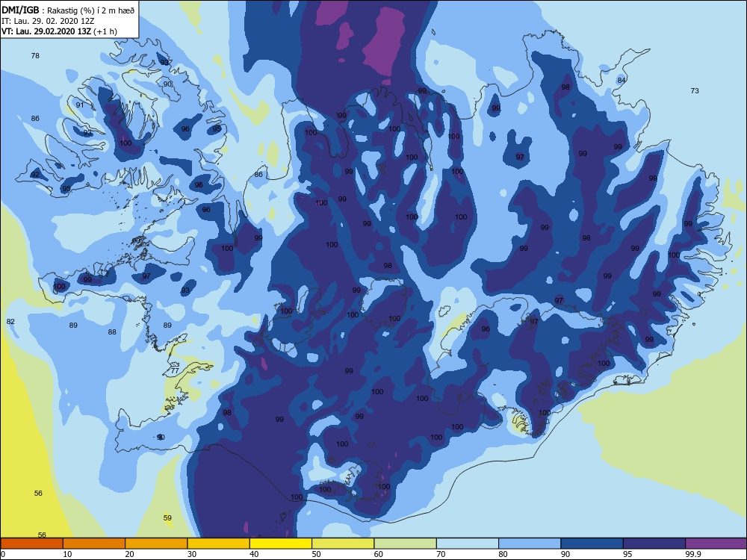Click the humidity value 59 near the legend

click(167, 517)
